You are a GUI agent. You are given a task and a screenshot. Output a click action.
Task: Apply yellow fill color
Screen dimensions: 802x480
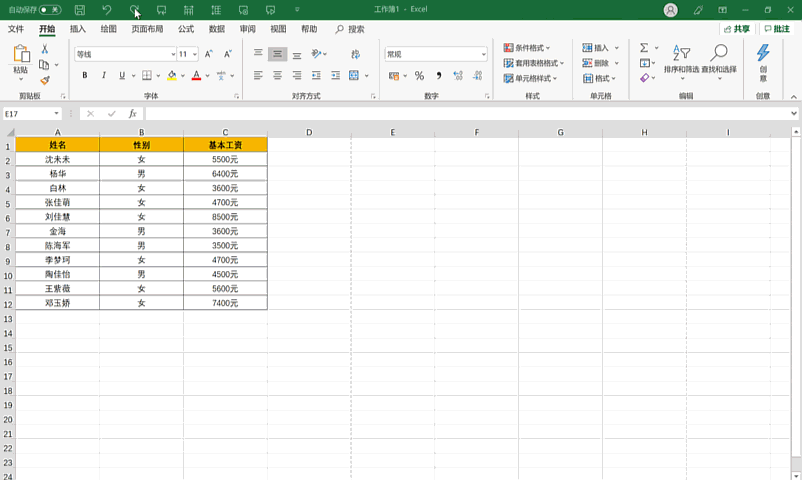pos(172,75)
